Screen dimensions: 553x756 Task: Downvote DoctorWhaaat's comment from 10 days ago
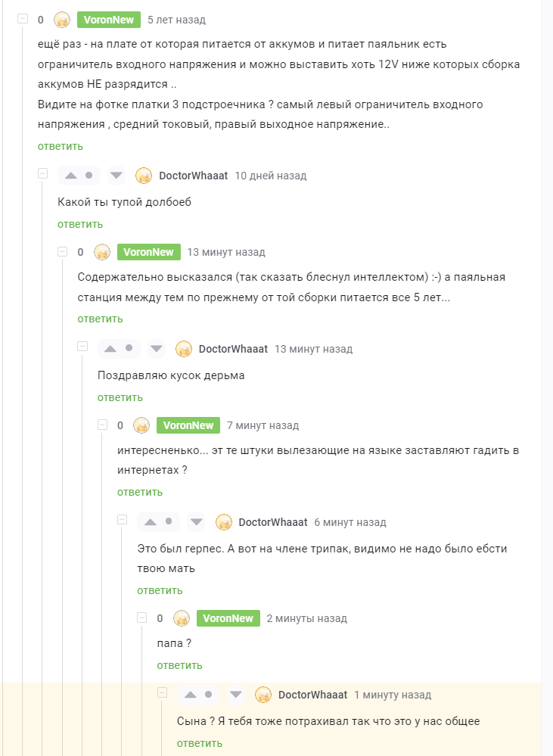tap(117, 176)
